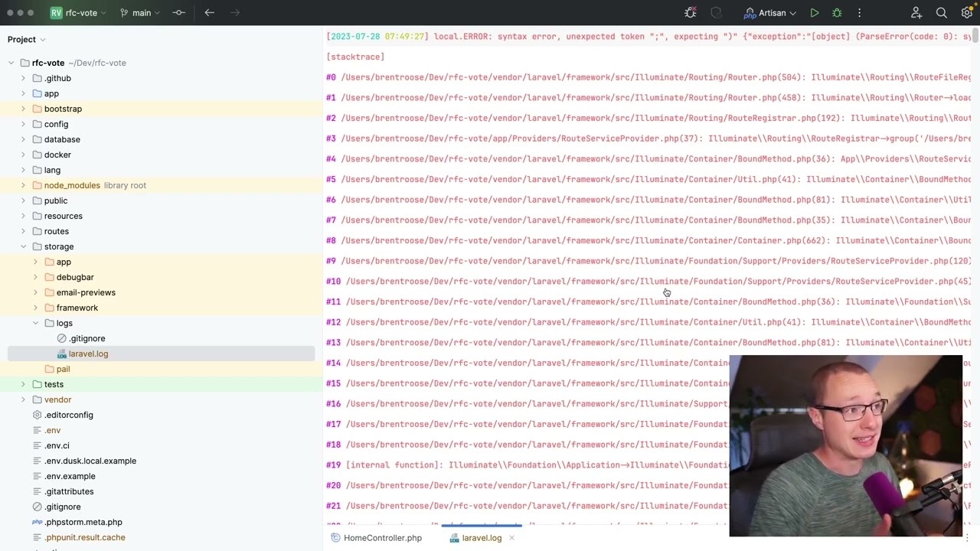Click the Run with Coverage shield icon
980x551 pixels.
716,13
